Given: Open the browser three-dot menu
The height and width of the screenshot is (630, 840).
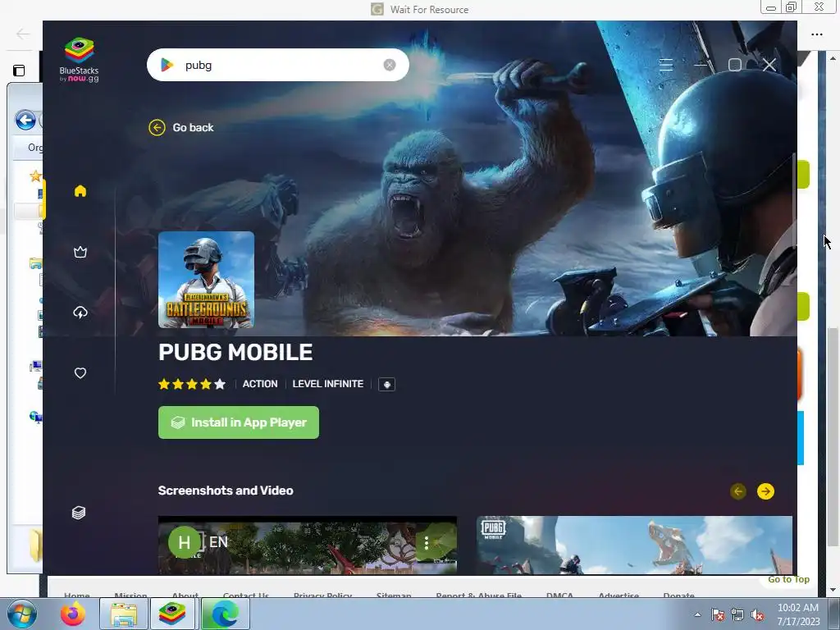Looking at the screenshot, I should tap(817, 34).
